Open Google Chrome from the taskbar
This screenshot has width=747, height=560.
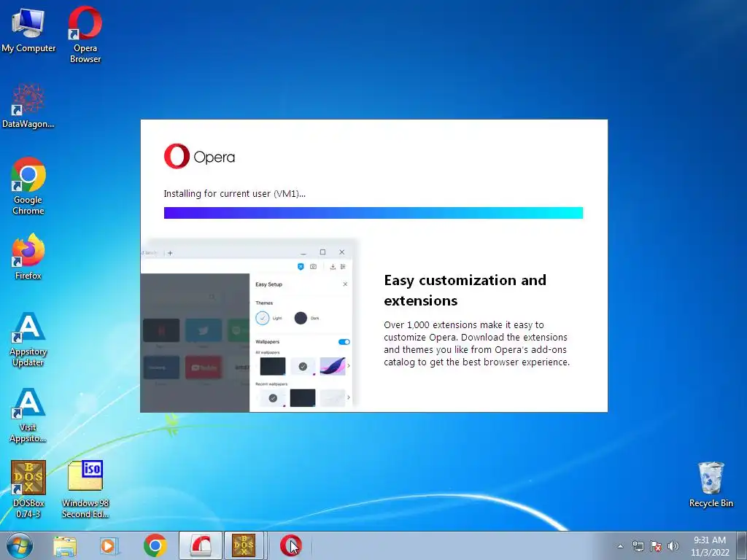(x=155, y=545)
